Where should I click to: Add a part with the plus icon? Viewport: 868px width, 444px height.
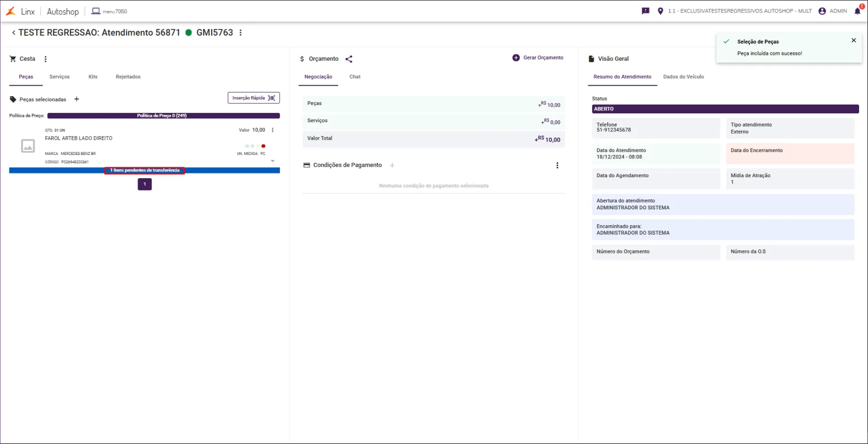click(x=77, y=99)
